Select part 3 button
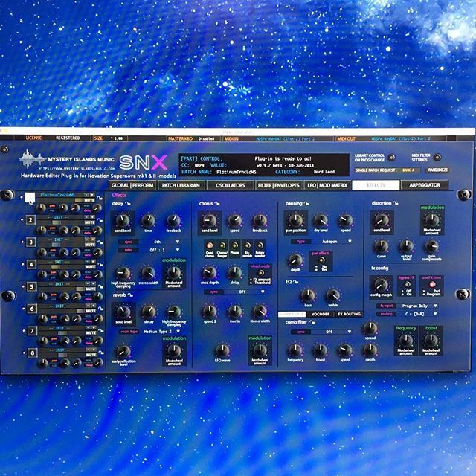 coord(30,242)
